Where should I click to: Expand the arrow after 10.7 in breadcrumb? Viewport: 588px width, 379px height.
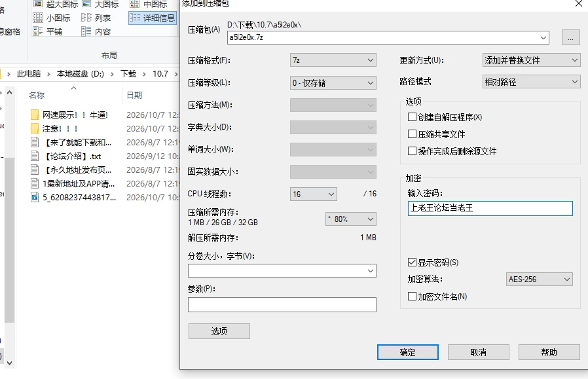pyautogui.click(x=176, y=74)
